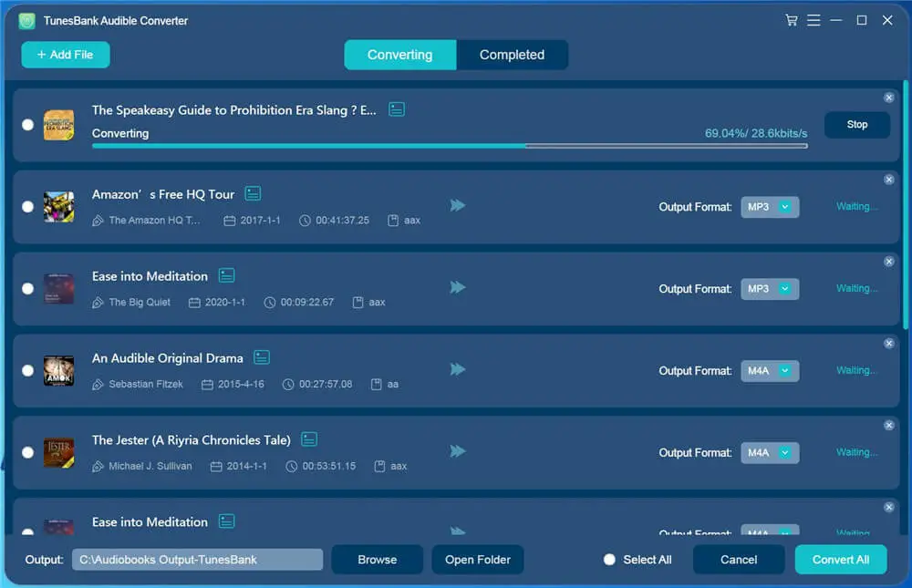
Task: Click the date '2014-1-1'
Action: [x=246, y=467]
